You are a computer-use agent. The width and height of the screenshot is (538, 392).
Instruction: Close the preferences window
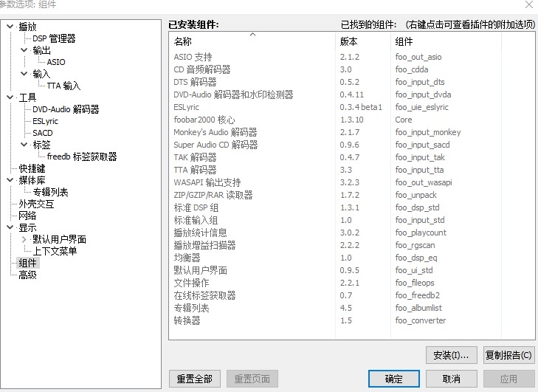tap(529, 4)
